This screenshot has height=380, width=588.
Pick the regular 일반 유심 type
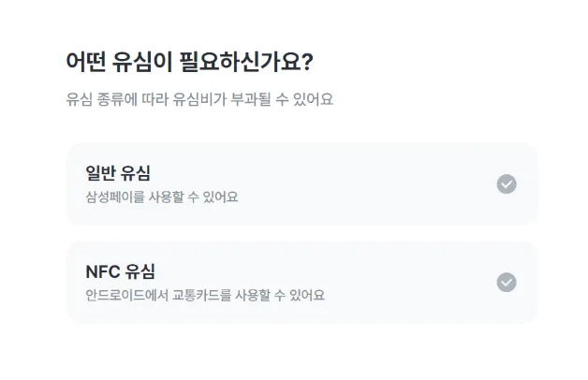pos(301,183)
